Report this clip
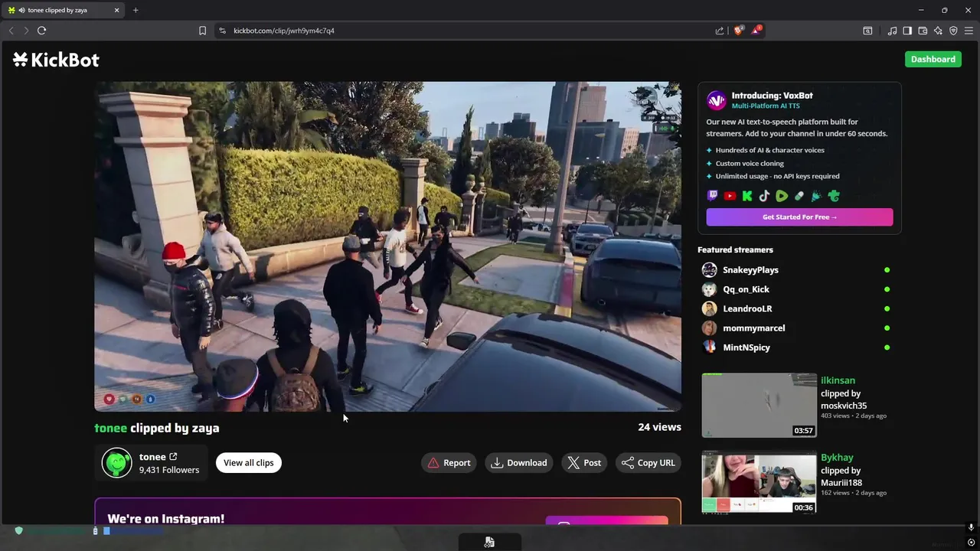This screenshot has height=551, width=980. click(x=449, y=462)
